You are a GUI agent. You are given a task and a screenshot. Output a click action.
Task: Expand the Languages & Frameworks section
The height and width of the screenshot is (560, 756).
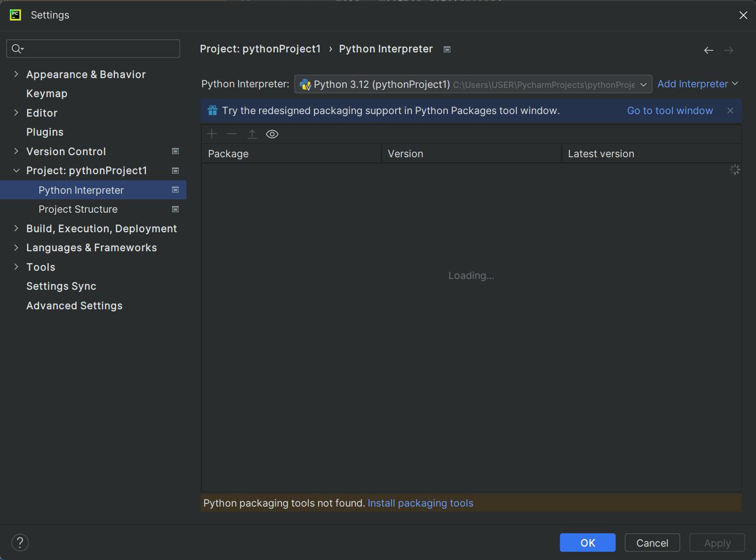pos(16,248)
